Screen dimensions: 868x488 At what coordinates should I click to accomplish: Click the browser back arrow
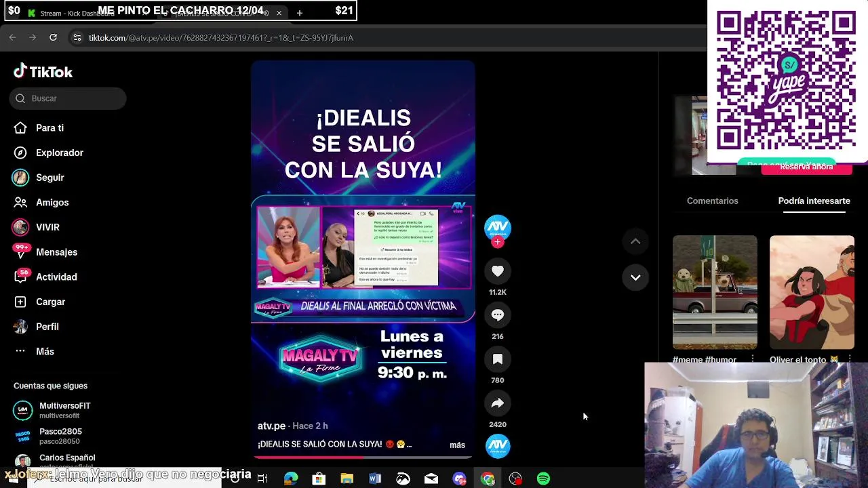[x=12, y=37]
